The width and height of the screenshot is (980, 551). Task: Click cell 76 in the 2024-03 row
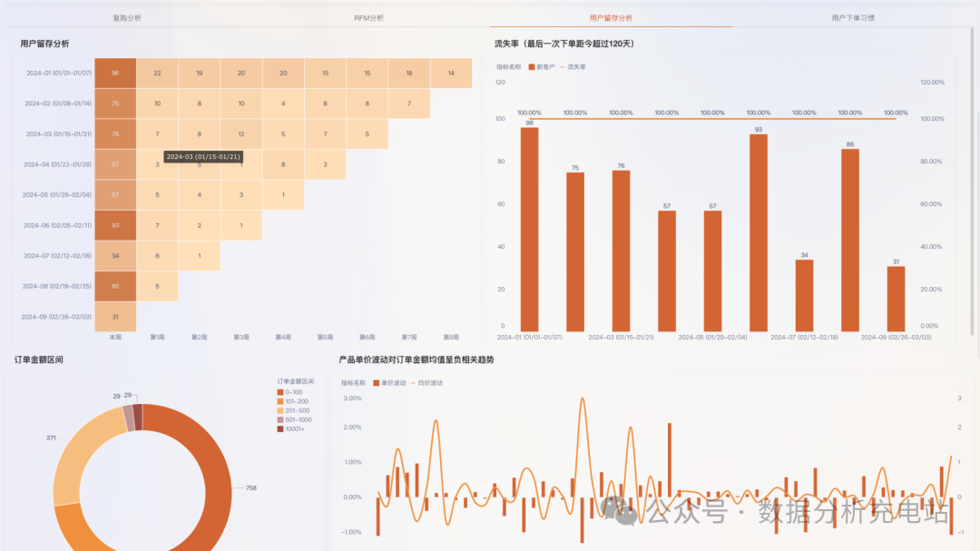(115, 133)
